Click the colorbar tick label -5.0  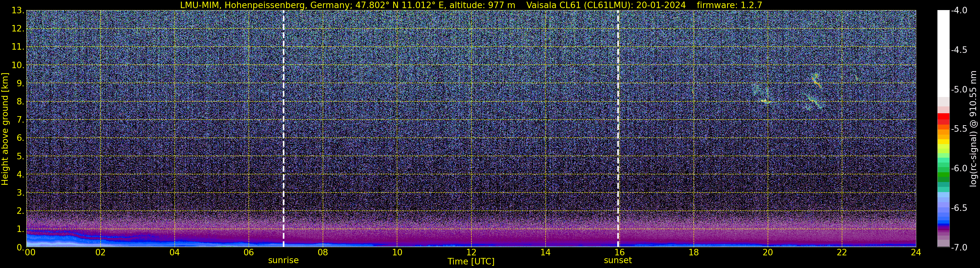(x=959, y=90)
